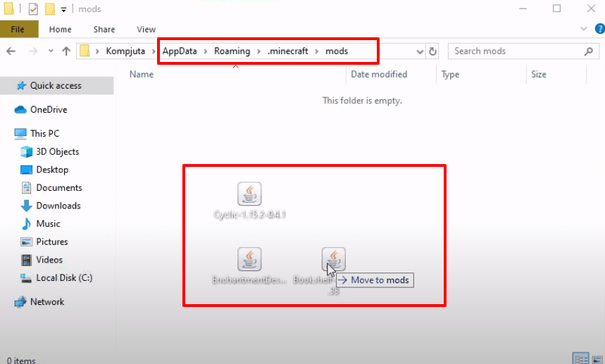605x364 pixels.
Task: Click the Properties quick access toolbar icon
Action: point(33,8)
